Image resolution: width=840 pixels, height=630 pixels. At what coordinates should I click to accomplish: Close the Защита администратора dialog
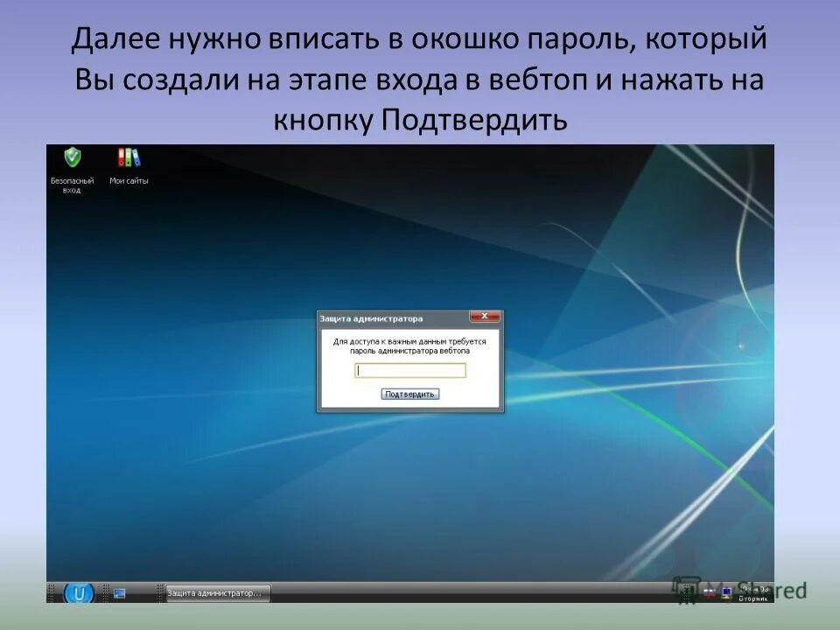click(486, 315)
